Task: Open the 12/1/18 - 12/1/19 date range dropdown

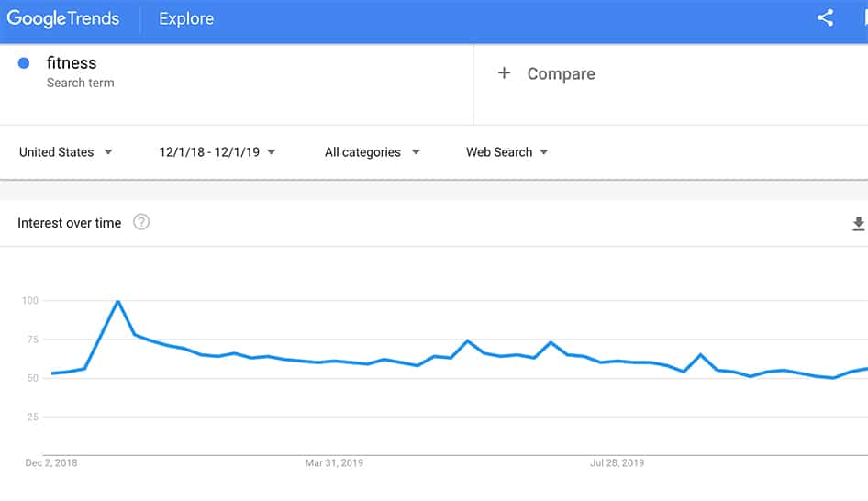Action: 217,152
